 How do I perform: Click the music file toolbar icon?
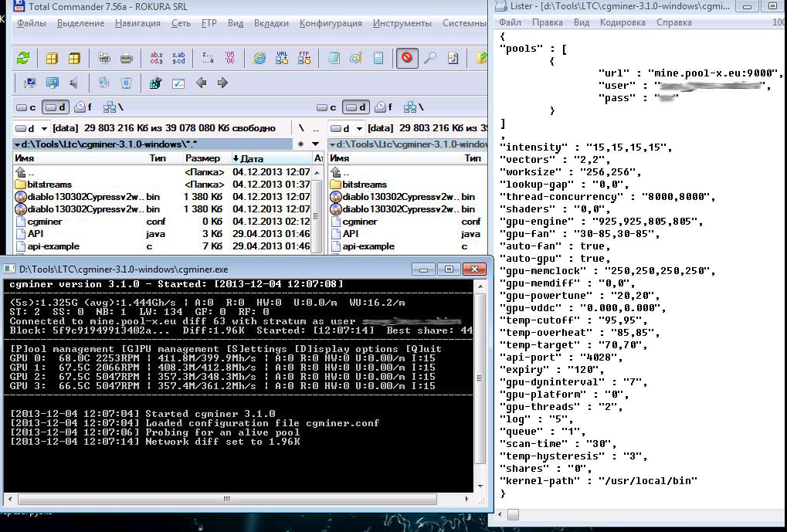[x=453, y=58]
